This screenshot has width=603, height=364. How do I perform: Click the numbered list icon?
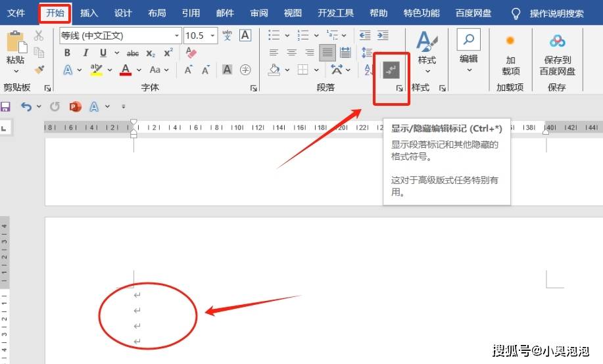tap(303, 35)
